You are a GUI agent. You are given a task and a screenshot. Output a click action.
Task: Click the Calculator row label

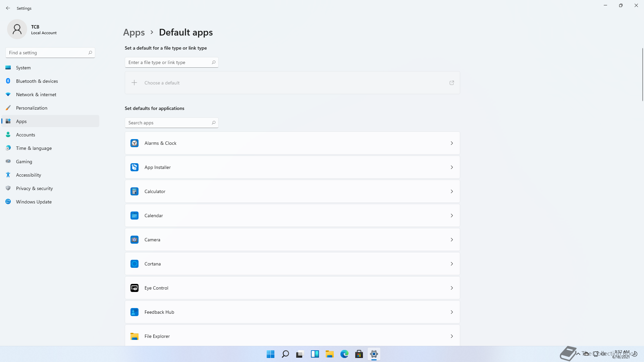pyautogui.click(x=155, y=191)
